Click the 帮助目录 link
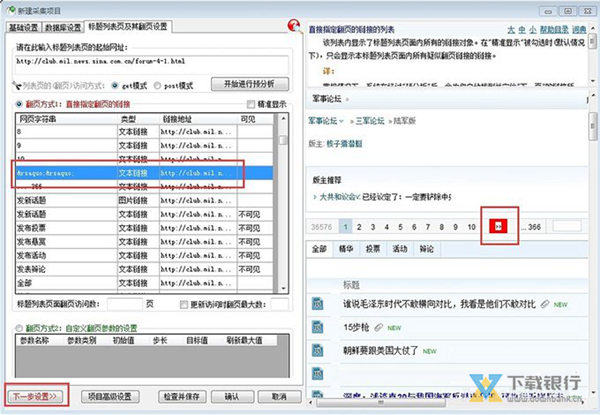Viewport: 600px width, 415px height. [x=554, y=29]
